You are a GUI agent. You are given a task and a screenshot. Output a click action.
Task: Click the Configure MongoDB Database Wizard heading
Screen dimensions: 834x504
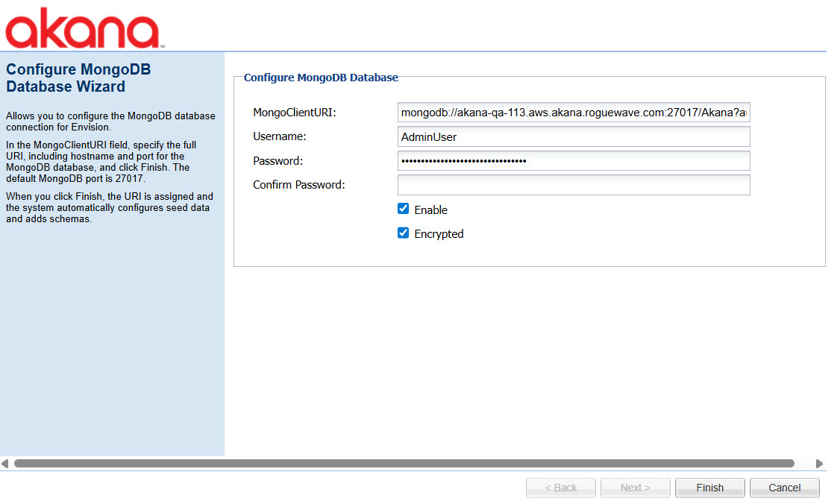[78, 78]
